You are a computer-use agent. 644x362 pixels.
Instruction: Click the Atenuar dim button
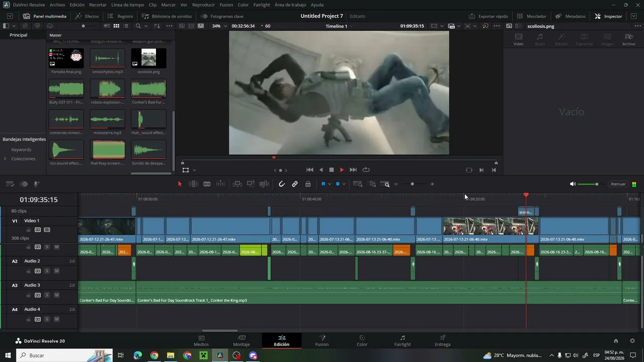pyautogui.click(x=618, y=184)
